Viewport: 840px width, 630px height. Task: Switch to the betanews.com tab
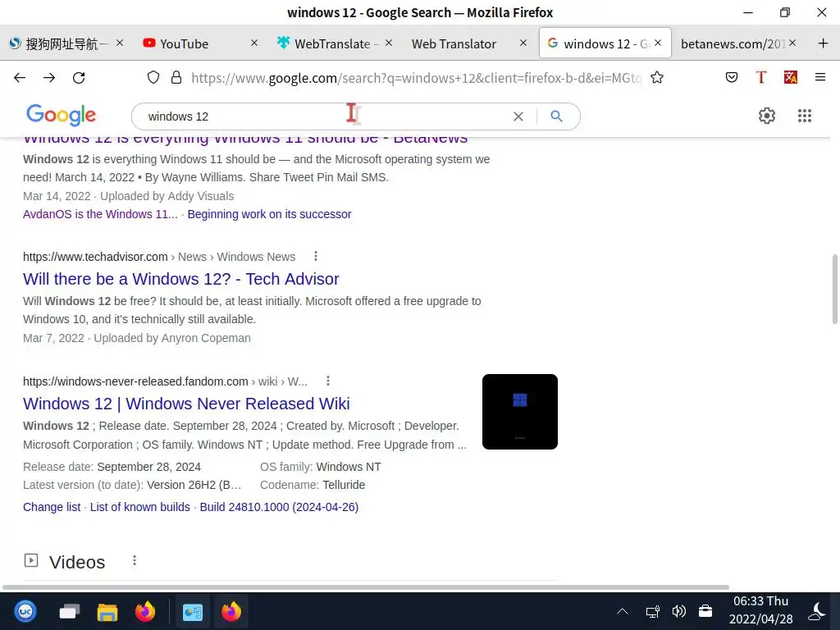pos(733,43)
